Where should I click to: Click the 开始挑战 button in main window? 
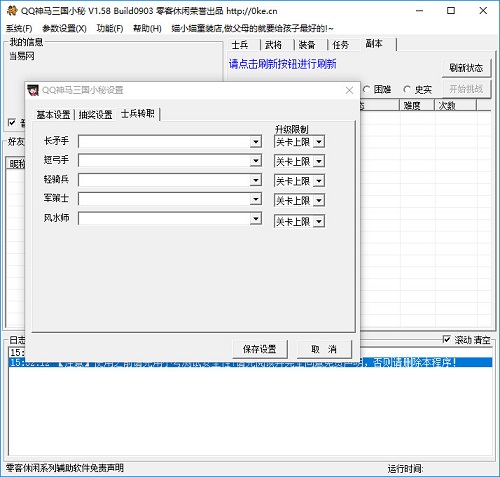coord(466,89)
